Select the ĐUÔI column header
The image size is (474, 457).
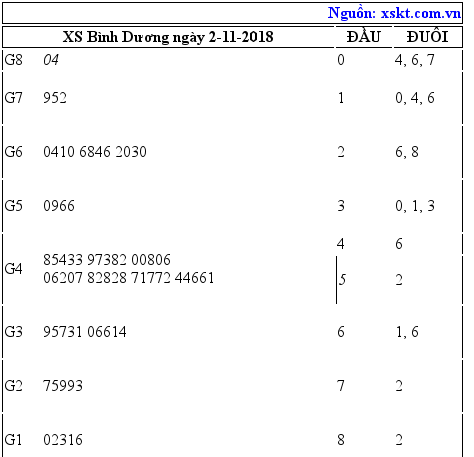click(428, 36)
